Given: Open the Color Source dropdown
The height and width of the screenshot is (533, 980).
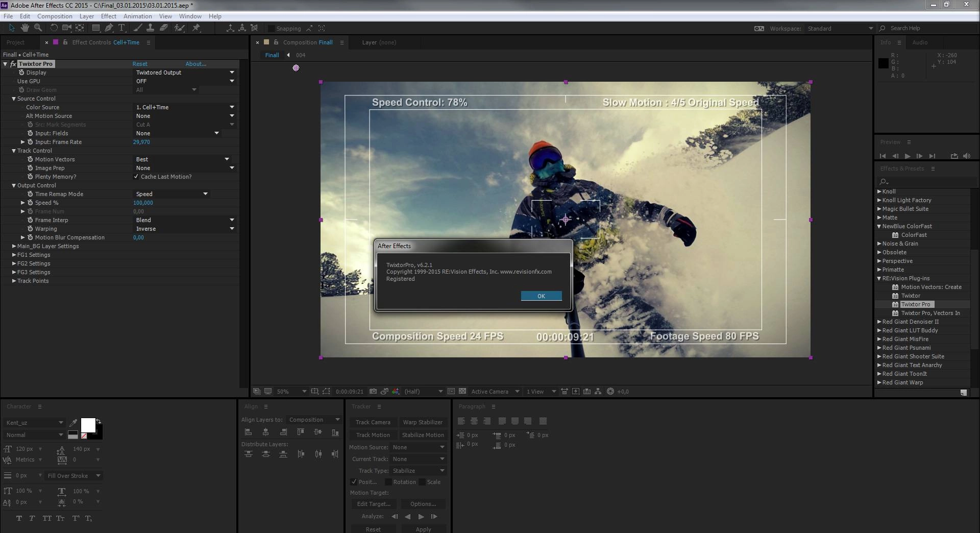Looking at the screenshot, I should coord(185,107).
